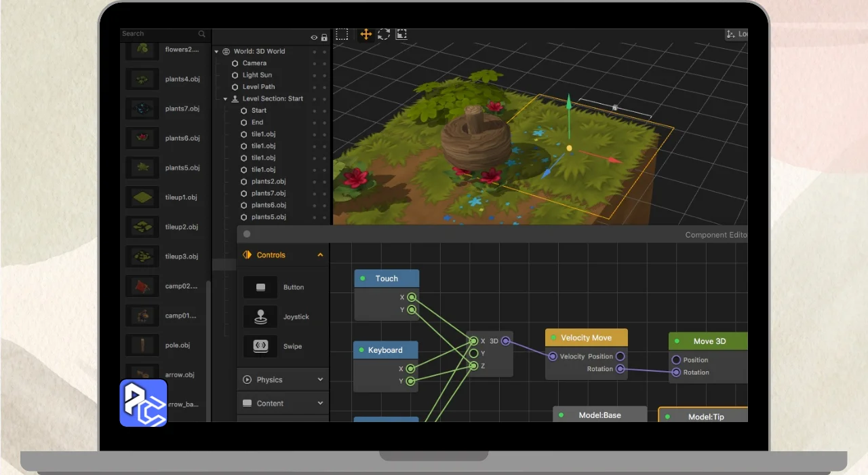Image resolution: width=868 pixels, height=475 pixels.
Task: Select the Velocity Move node header
Action: (587, 338)
